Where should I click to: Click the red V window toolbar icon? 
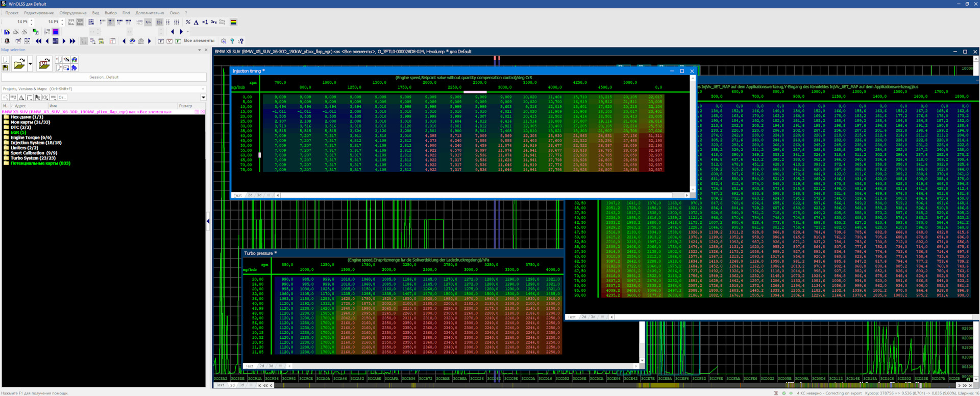[x=169, y=41]
